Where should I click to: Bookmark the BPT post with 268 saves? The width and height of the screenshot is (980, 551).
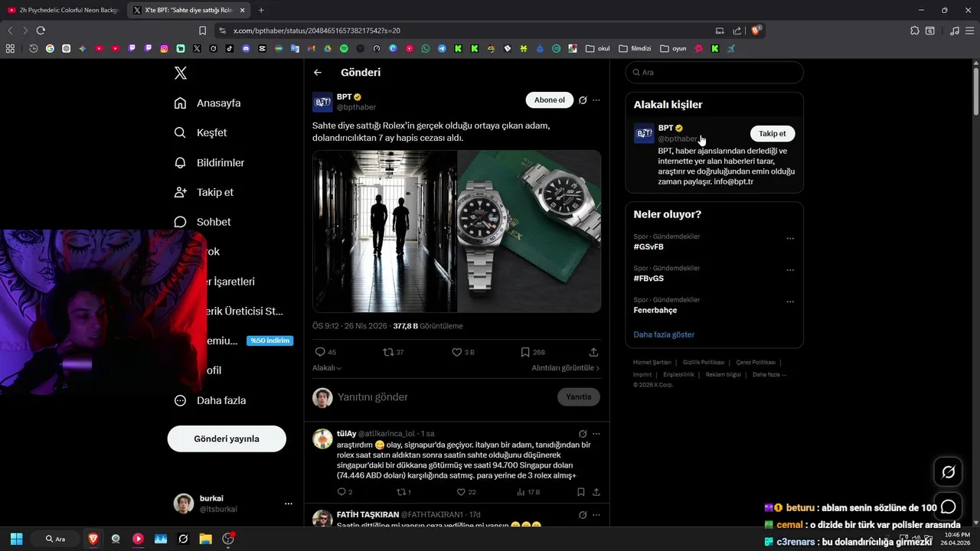coord(532,352)
